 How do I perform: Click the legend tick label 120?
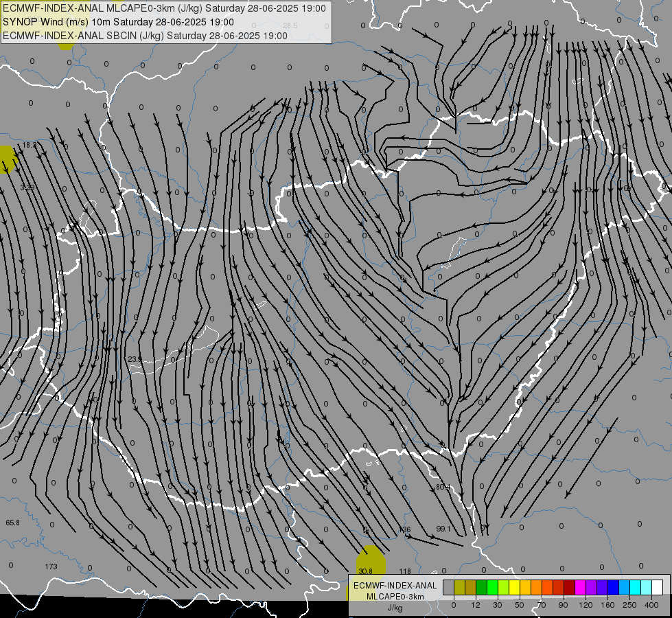tap(586, 605)
